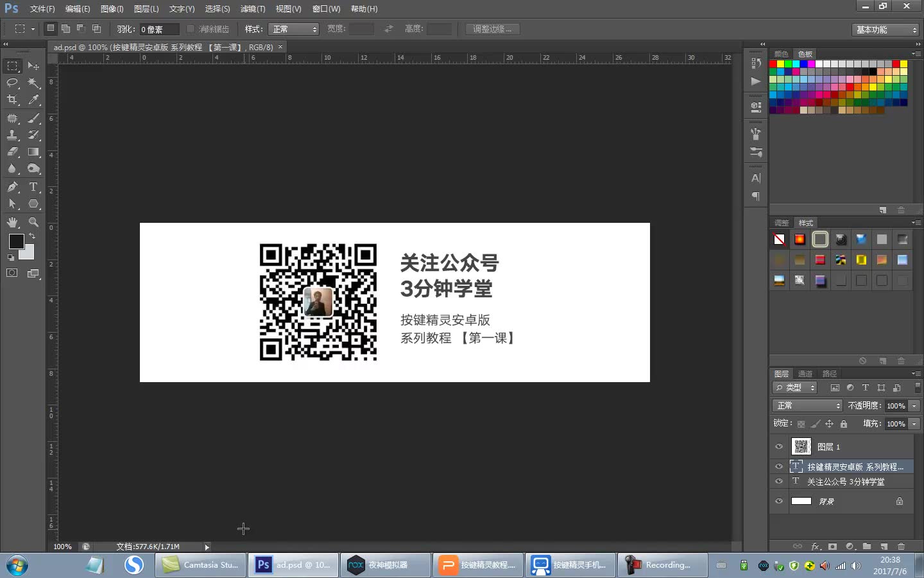Open the 文件(F) menu
The width and height of the screenshot is (924, 578).
tap(42, 9)
